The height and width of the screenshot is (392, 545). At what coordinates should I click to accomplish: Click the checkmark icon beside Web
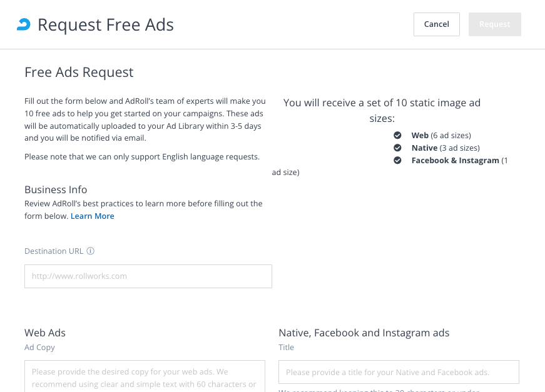click(x=397, y=136)
